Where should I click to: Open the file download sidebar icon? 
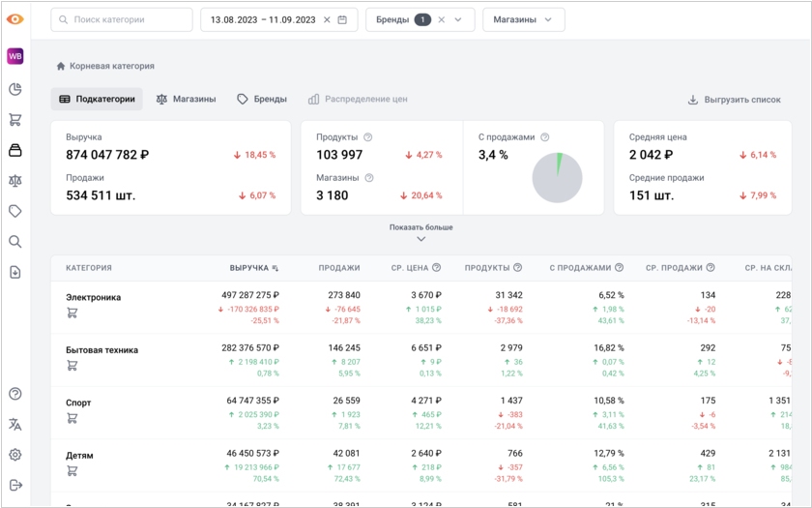(15, 272)
